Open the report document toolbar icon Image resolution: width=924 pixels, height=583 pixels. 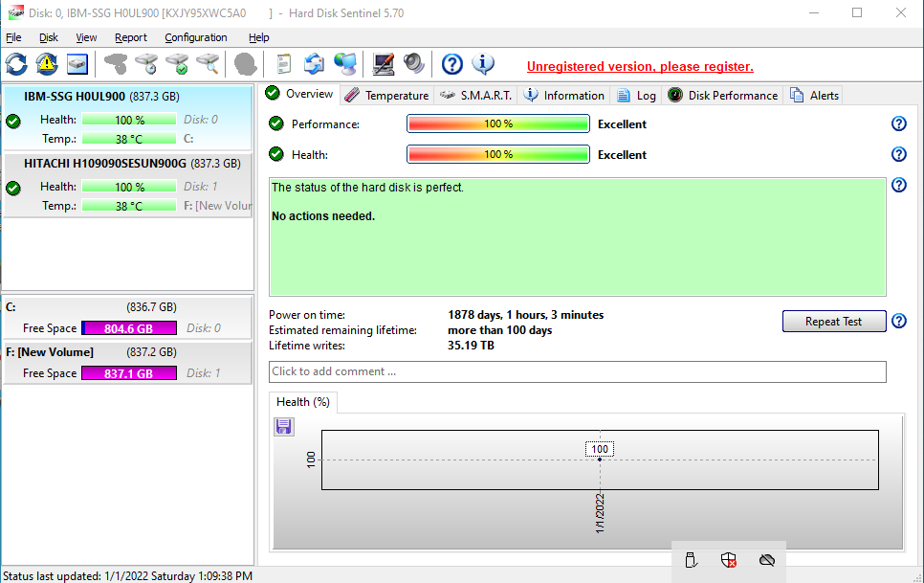pos(283,64)
